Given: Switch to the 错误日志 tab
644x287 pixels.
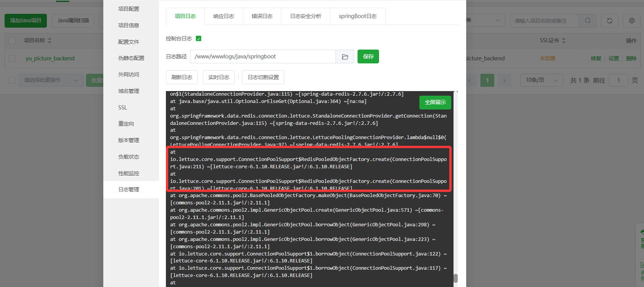Looking at the screenshot, I should (x=262, y=16).
